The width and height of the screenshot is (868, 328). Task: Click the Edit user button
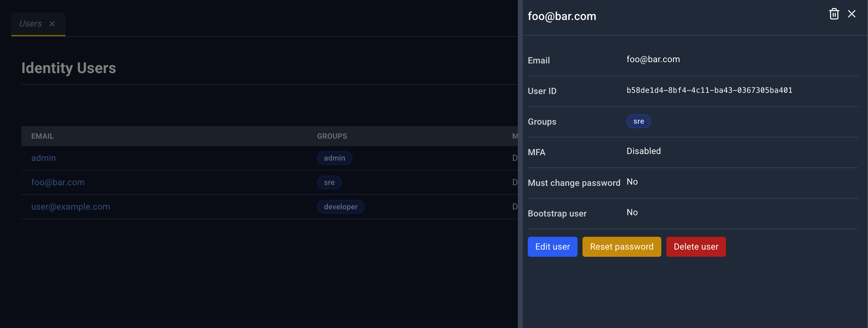pos(552,246)
